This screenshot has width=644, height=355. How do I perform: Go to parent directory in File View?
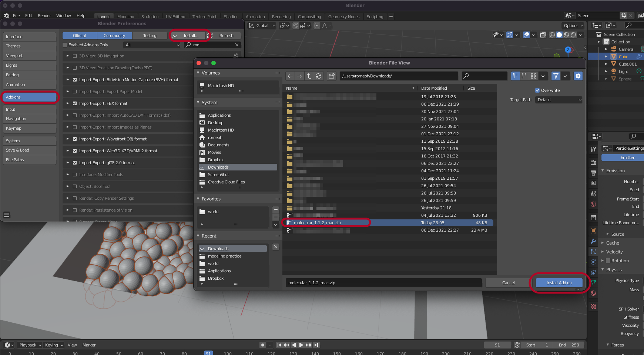coord(309,76)
